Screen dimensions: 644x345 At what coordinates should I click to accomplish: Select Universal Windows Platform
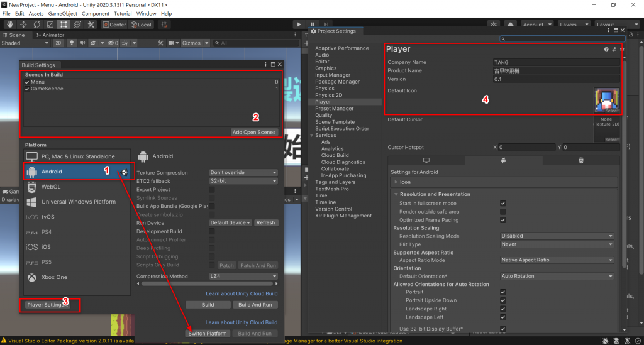click(77, 202)
